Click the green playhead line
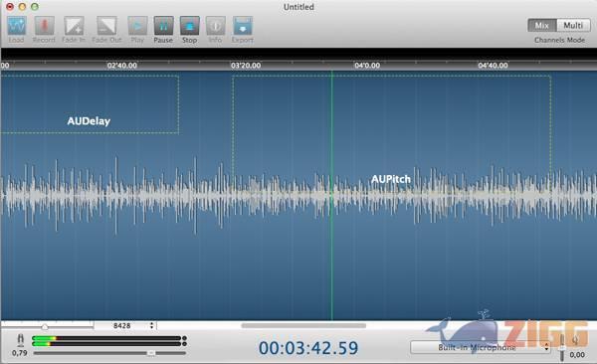Screen dimensions: 597x364 [331, 196]
